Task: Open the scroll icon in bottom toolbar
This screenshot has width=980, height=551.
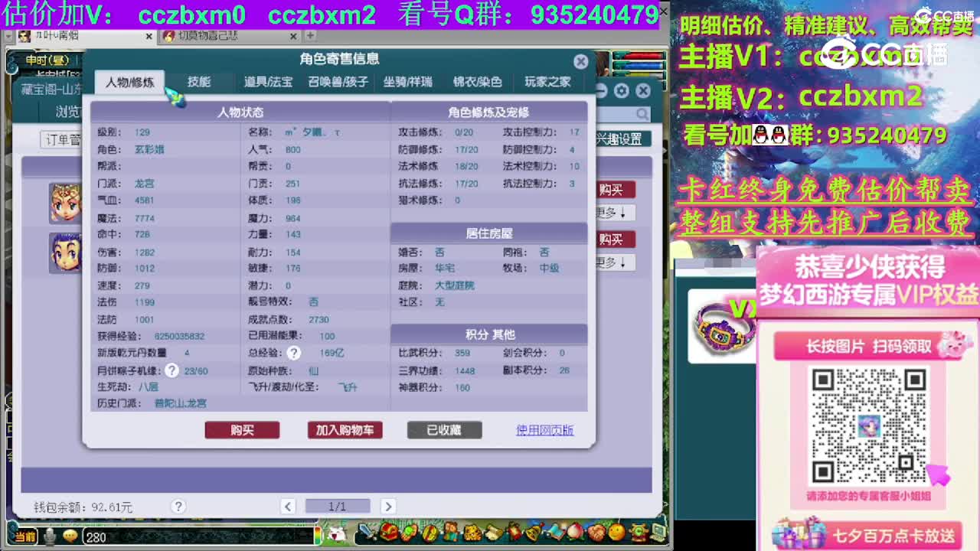Action: pyautogui.click(x=493, y=533)
